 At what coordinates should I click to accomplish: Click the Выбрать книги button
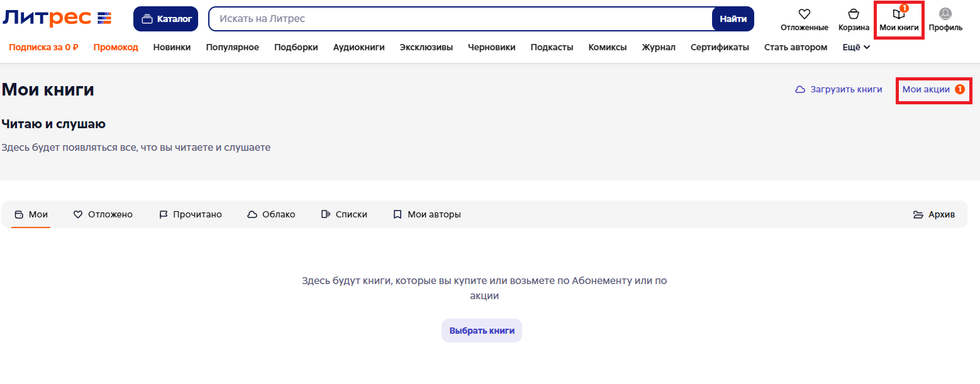481,331
